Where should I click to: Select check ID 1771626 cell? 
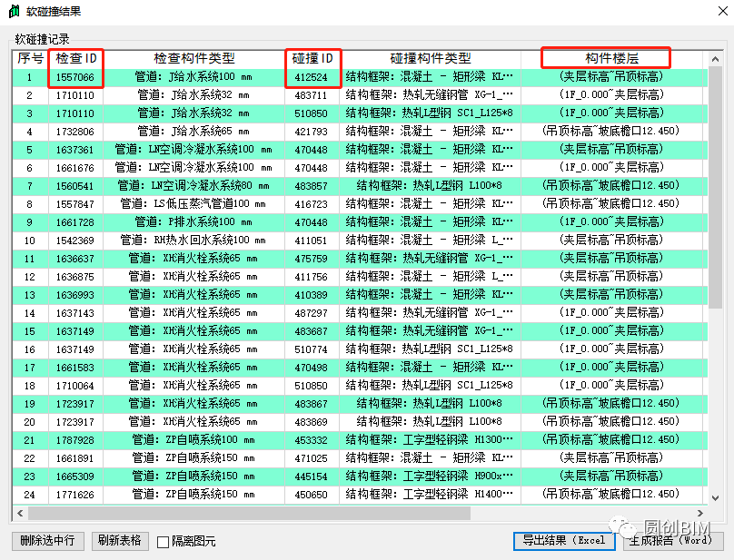[75, 495]
